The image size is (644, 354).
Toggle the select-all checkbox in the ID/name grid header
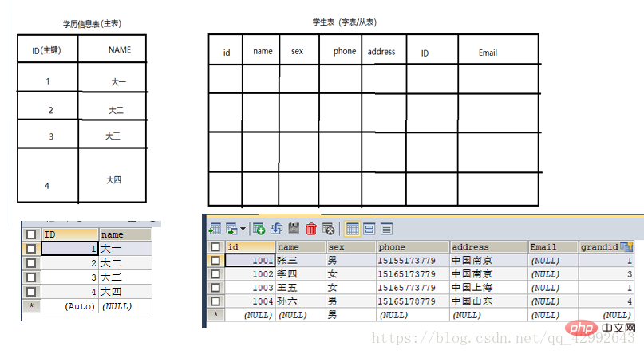(31, 234)
